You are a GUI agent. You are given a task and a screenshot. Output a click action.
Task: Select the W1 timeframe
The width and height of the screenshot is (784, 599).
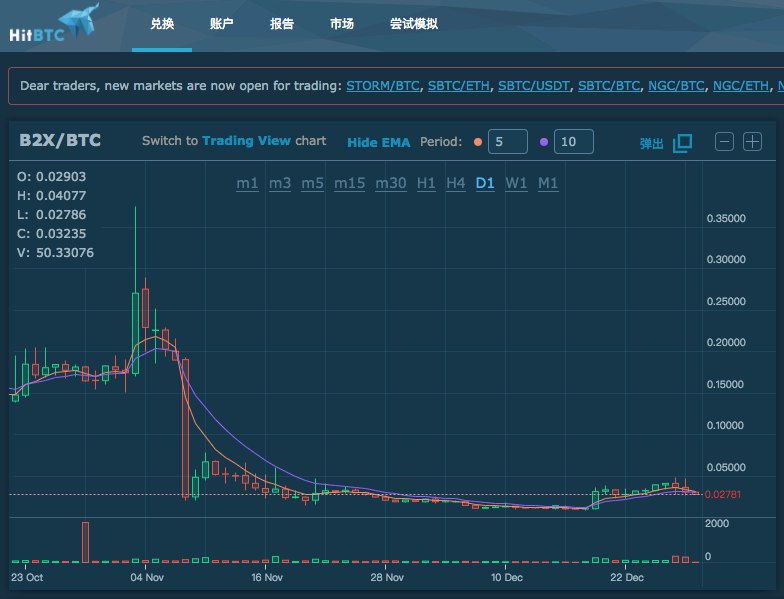(x=516, y=184)
